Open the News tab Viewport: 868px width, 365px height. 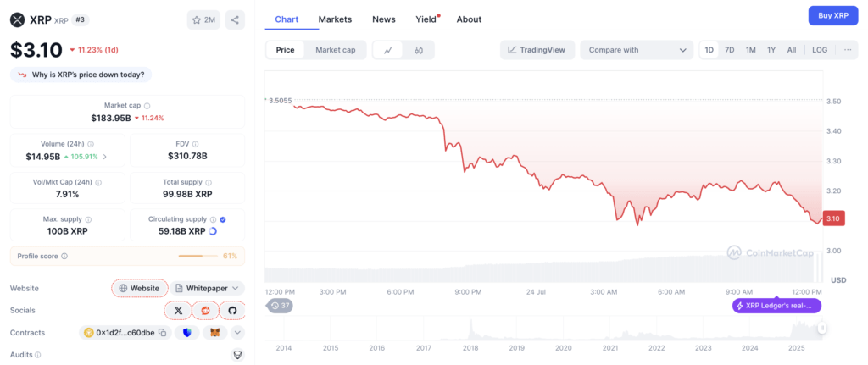[384, 19]
